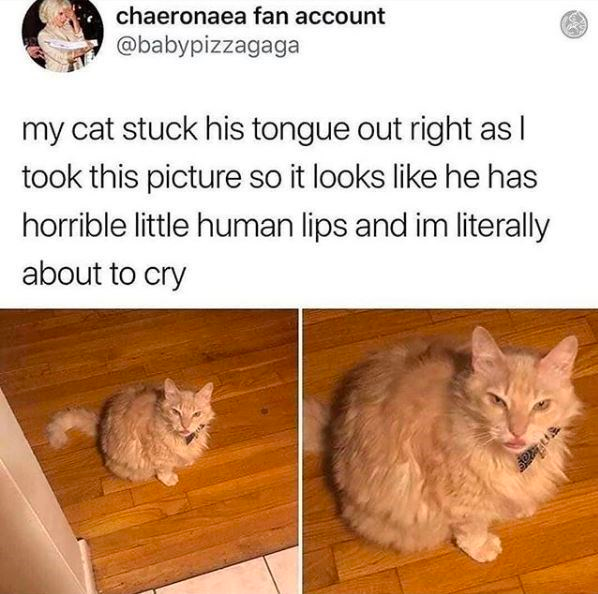Click the cat's front paw in right photo

click(479, 545)
